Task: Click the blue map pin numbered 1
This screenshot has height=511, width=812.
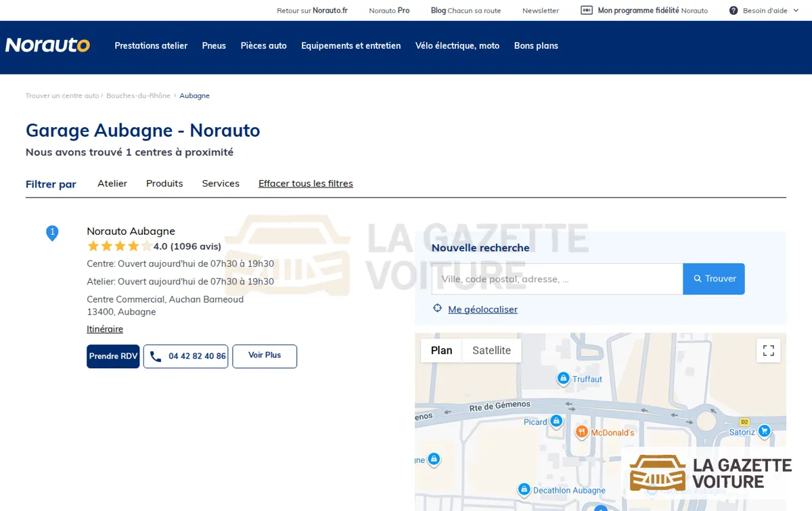Action: (x=52, y=233)
